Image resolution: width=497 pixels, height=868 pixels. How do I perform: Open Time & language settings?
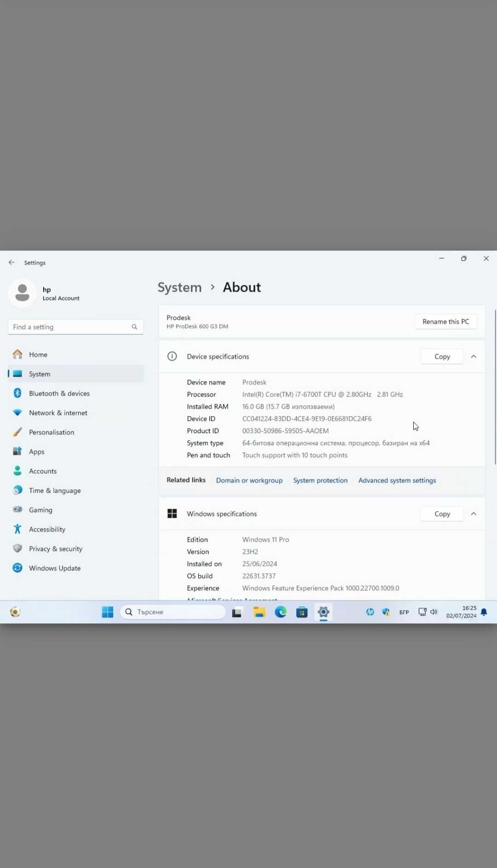pyautogui.click(x=76, y=491)
